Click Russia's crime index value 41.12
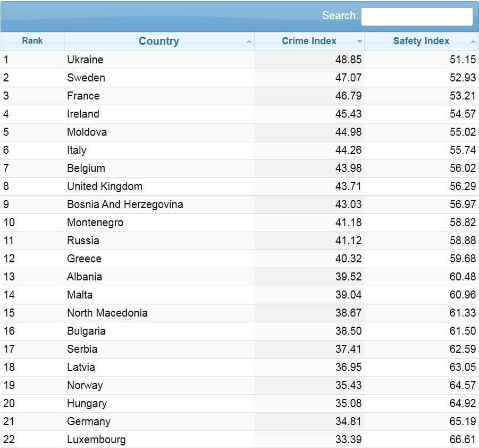 tap(348, 240)
